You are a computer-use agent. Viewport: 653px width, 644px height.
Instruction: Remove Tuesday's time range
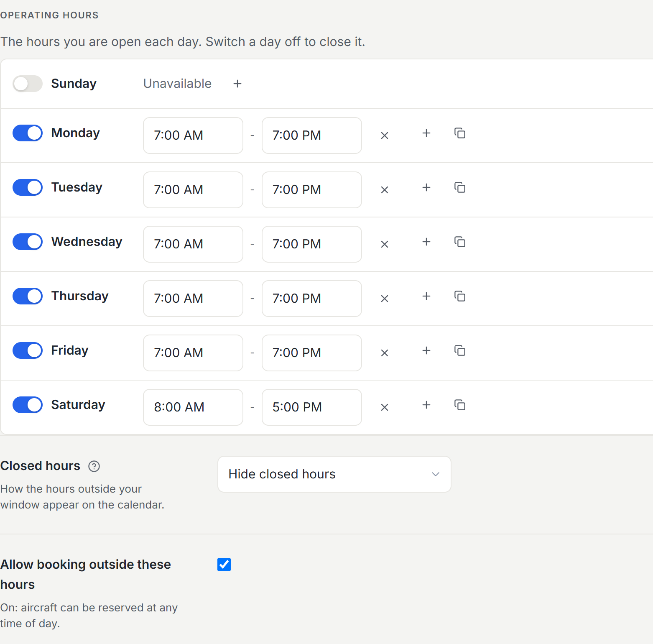point(385,190)
